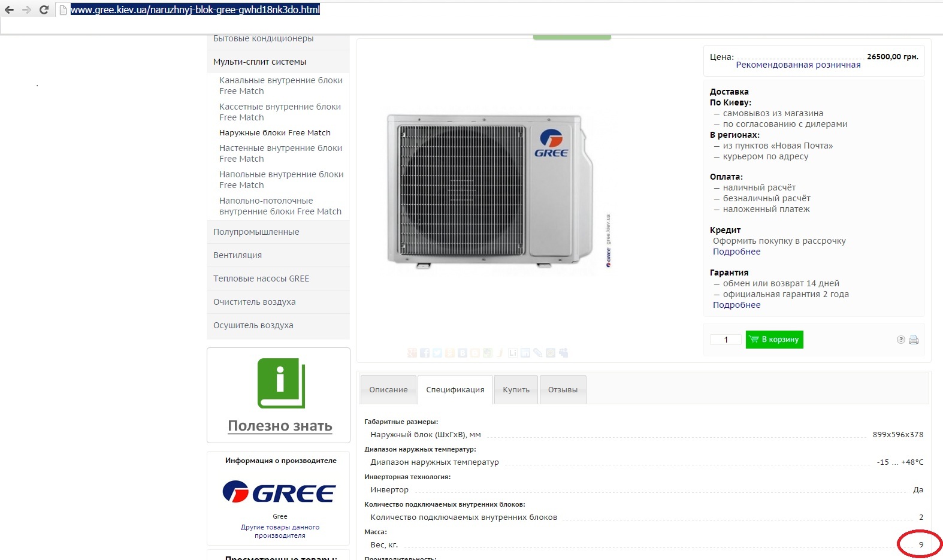Reload the page with the refresh icon
Image resolution: width=943 pixels, height=560 pixels.
[x=44, y=10]
